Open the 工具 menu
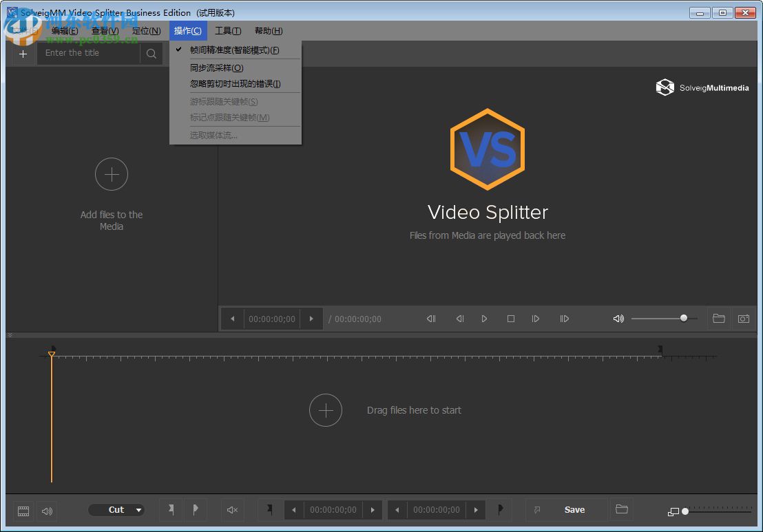 point(228,30)
